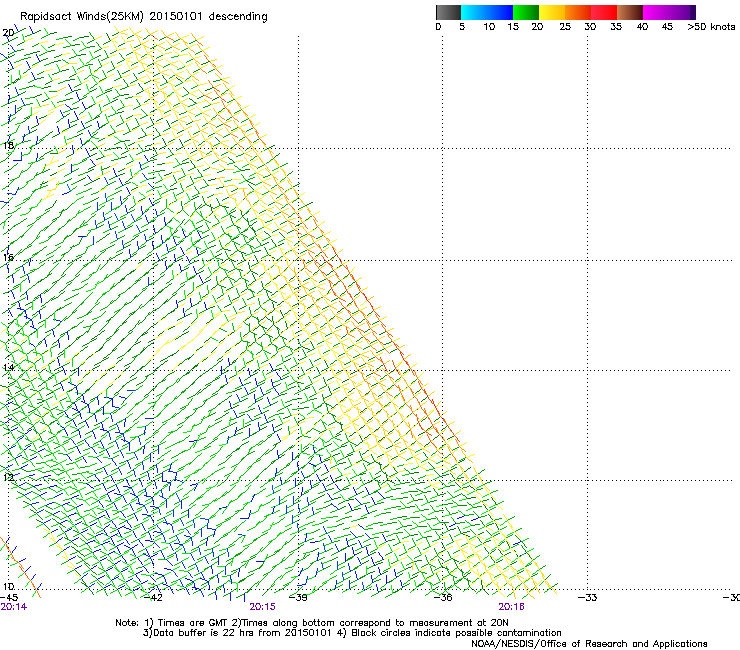Click the latitude label 20
Screen dimensions: 740x650
[8, 33]
